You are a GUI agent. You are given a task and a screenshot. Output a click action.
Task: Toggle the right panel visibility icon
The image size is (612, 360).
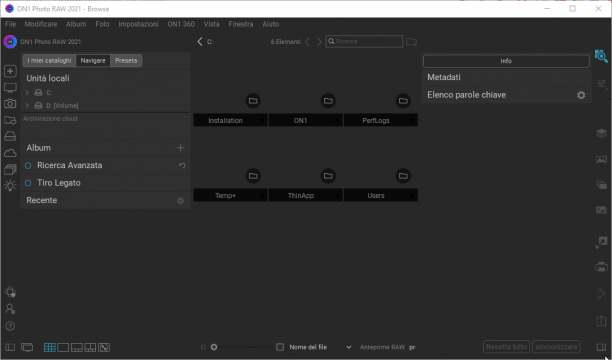(x=601, y=347)
